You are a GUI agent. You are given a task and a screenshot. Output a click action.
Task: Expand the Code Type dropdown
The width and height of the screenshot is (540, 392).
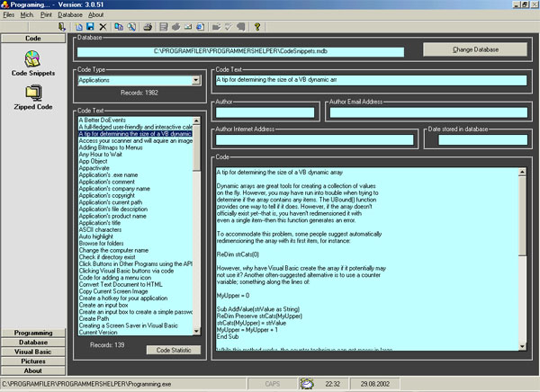pos(195,81)
